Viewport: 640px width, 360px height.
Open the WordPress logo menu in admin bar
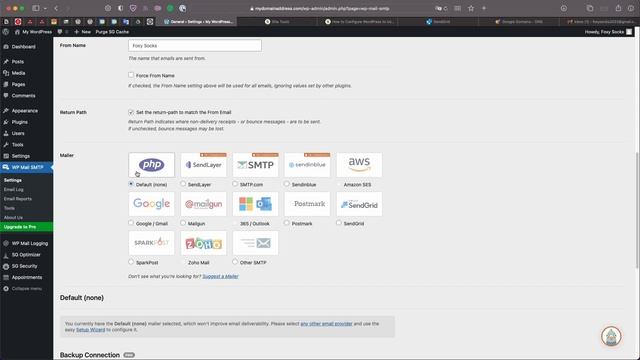point(6,31)
